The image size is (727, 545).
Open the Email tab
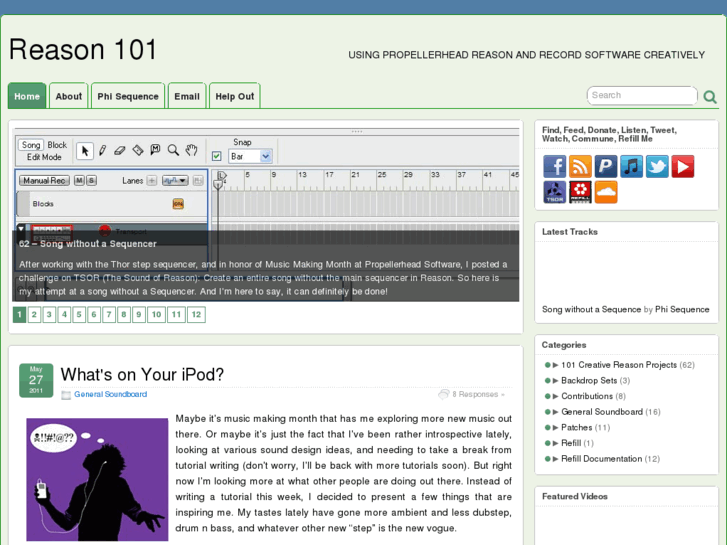pos(187,96)
